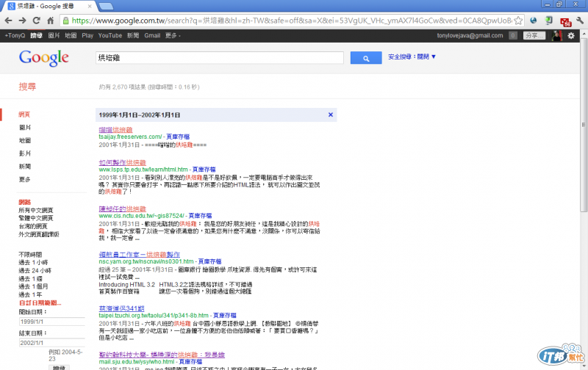
Task: Open cached page for www.lsps.tp.edu.tw result
Action: (x=204, y=170)
